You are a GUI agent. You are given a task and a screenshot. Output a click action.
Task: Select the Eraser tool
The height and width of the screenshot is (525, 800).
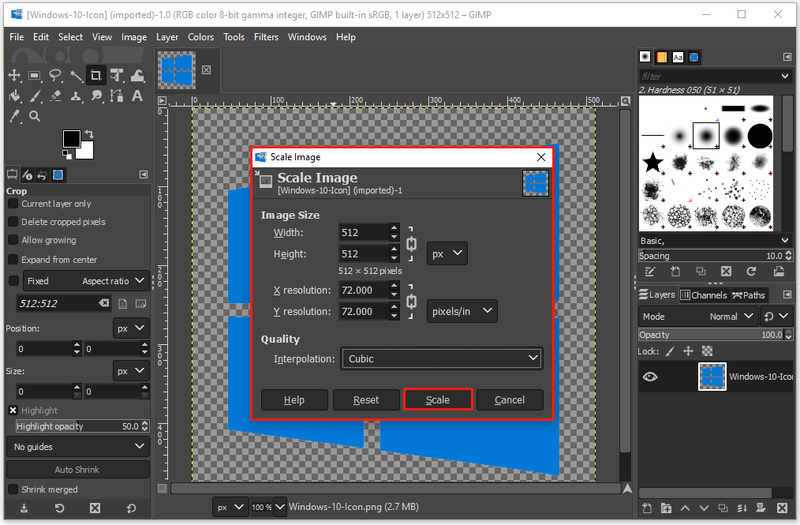click(55, 96)
